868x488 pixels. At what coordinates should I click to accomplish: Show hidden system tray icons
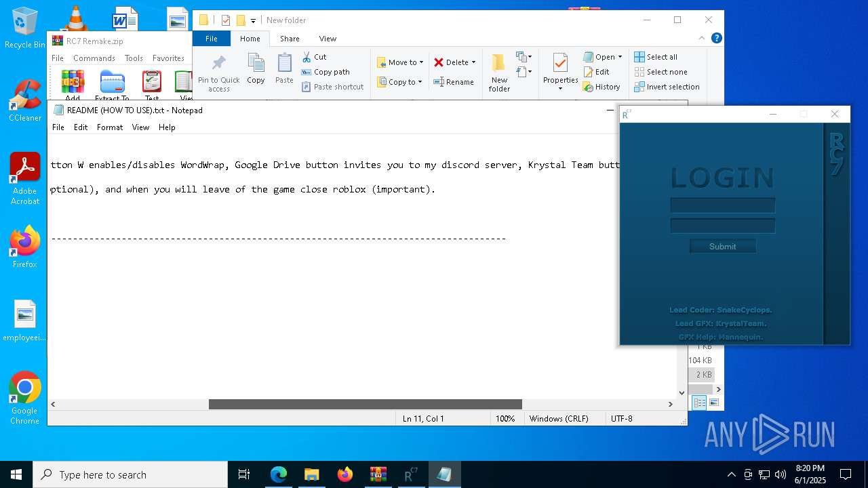pos(731,474)
